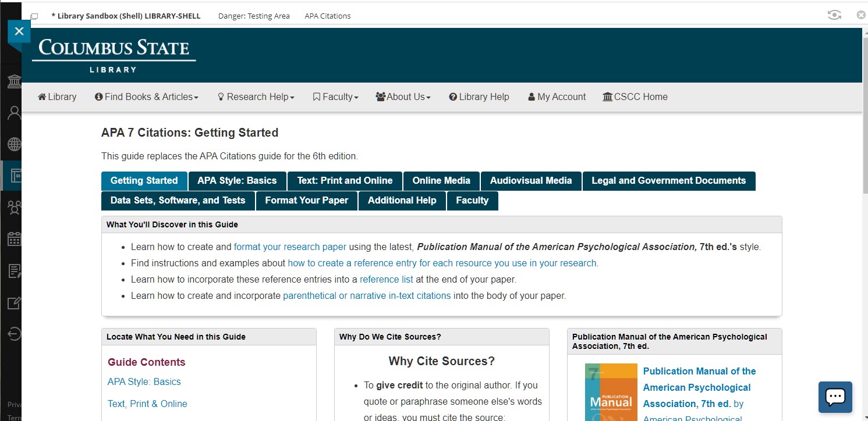Open 'Text, Print & Online' guide contents link
Screen dimensions: 868x421
point(147,404)
